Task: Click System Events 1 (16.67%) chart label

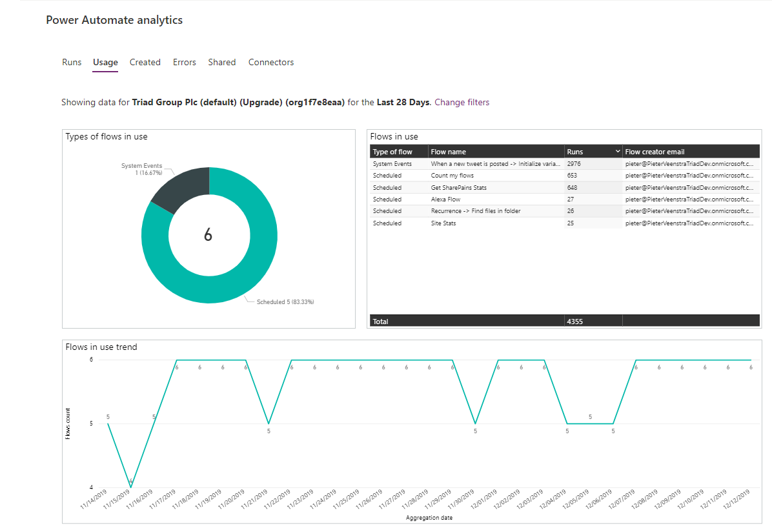Action: pyautogui.click(x=142, y=169)
